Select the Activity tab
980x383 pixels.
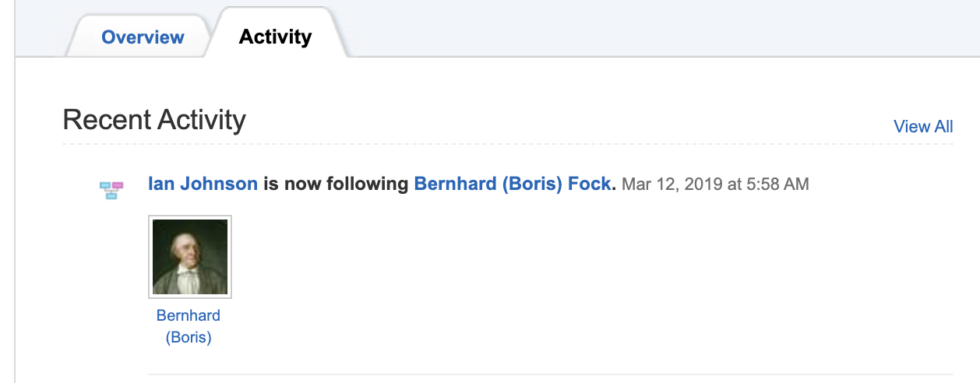[275, 37]
